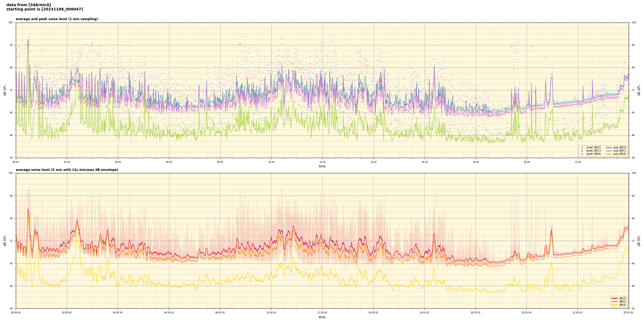This screenshot has width=644, height=322.
Task: Click the peak dB(Z) legend marker
Action: (582, 148)
